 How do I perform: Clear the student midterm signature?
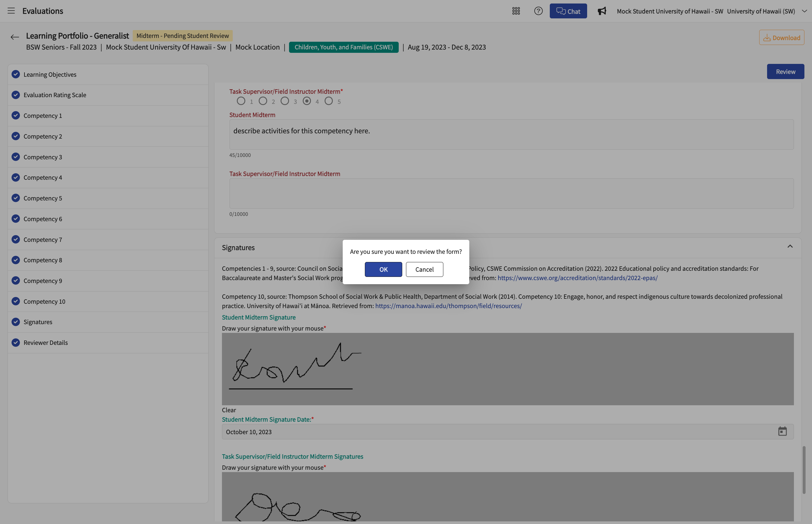pos(229,410)
